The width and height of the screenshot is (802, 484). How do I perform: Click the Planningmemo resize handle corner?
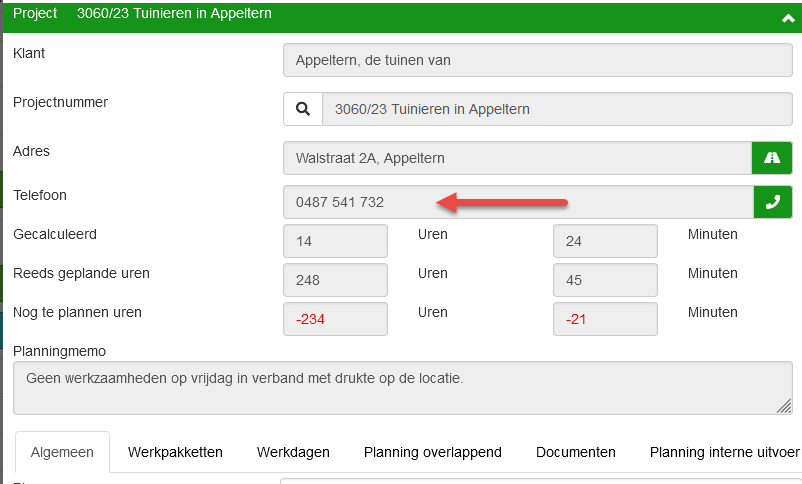(784, 406)
